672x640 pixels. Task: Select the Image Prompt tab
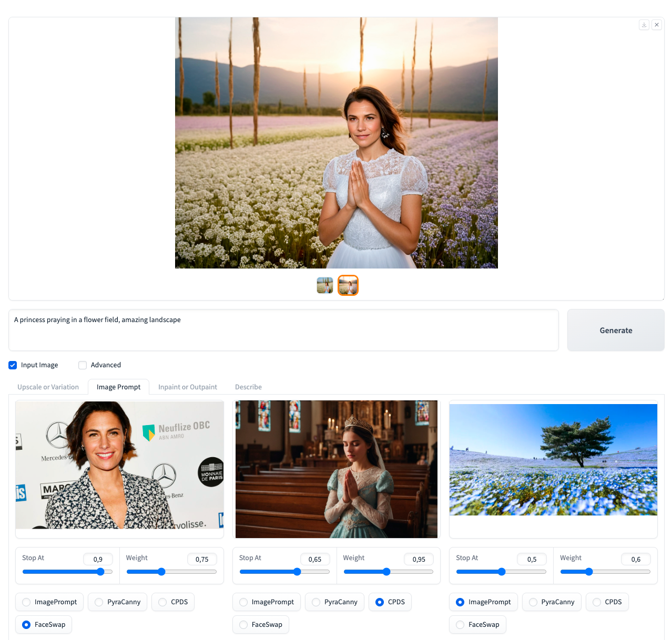pos(118,387)
